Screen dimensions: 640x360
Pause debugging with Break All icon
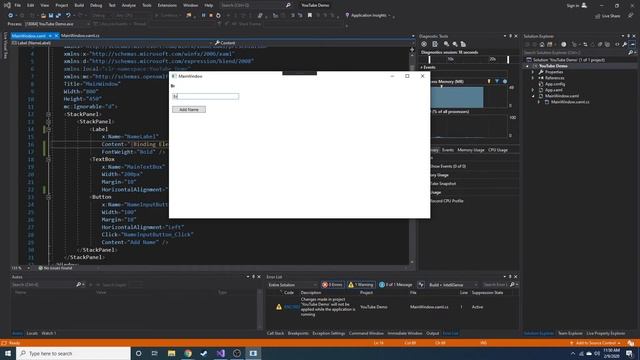(x=203, y=16)
